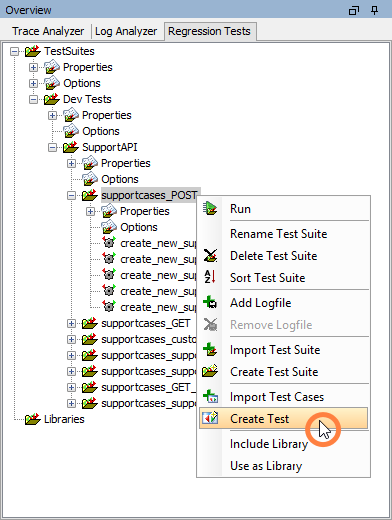The image size is (392, 520).
Task: Pin the Overview panel with pushpin icon
Action: click(x=374, y=10)
